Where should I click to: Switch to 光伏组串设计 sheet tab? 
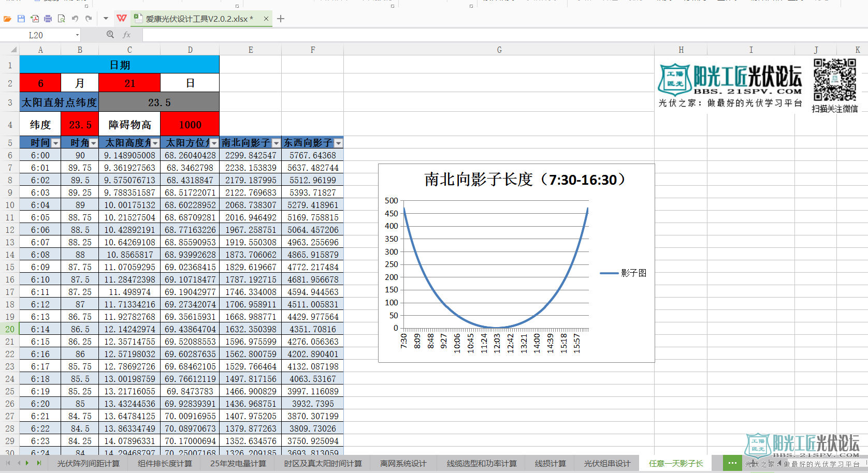coord(607,464)
